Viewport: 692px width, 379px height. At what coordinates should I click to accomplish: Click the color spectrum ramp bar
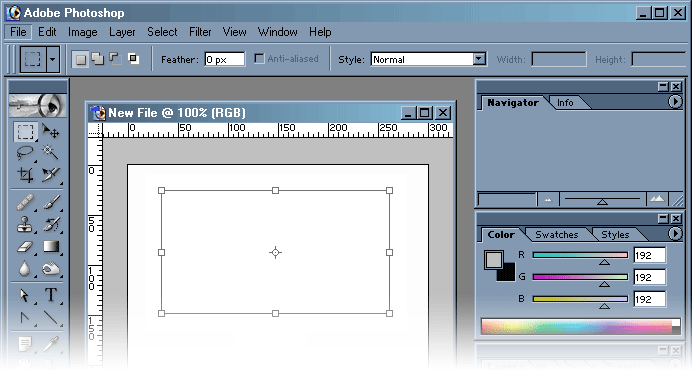pos(581,327)
